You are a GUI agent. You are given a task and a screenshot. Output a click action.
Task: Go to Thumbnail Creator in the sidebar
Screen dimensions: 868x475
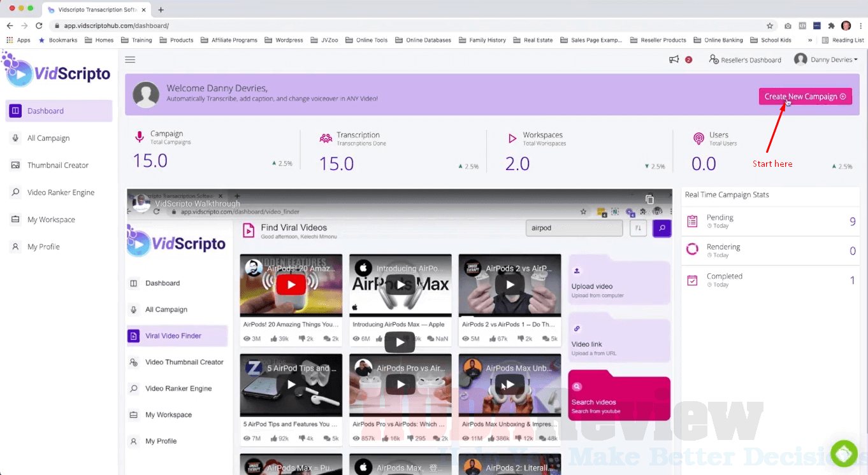coord(59,165)
